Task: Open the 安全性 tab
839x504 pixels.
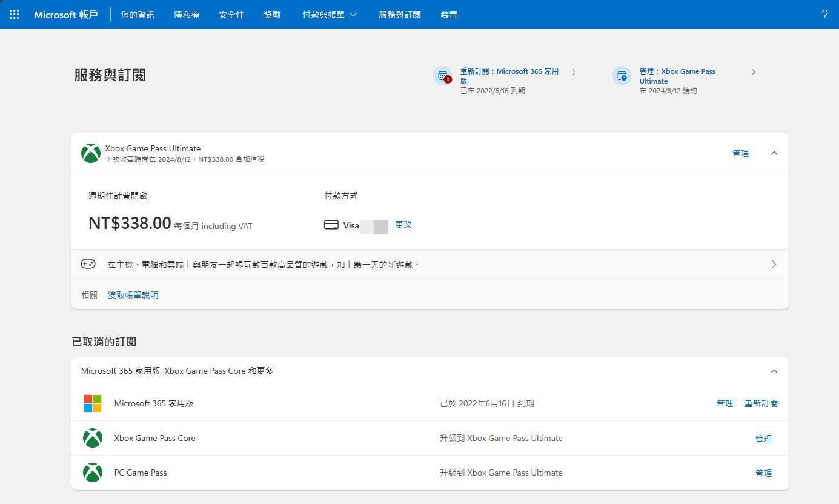Action: click(231, 15)
